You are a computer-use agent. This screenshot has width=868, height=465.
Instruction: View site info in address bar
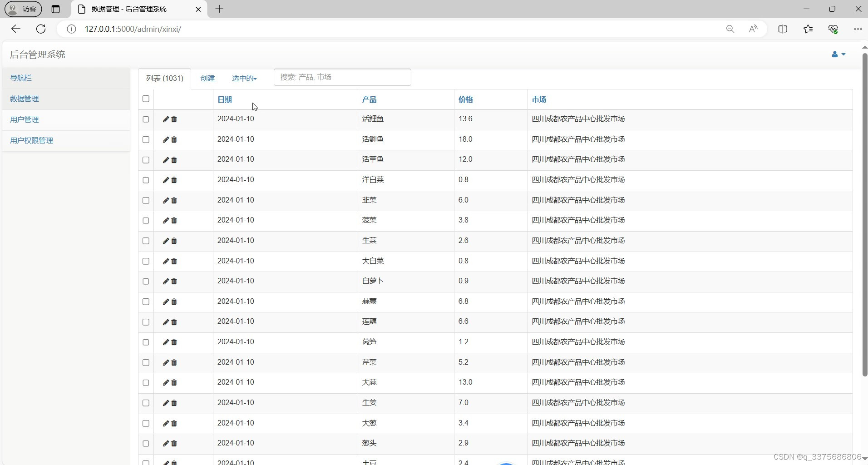click(x=71, y=29)
